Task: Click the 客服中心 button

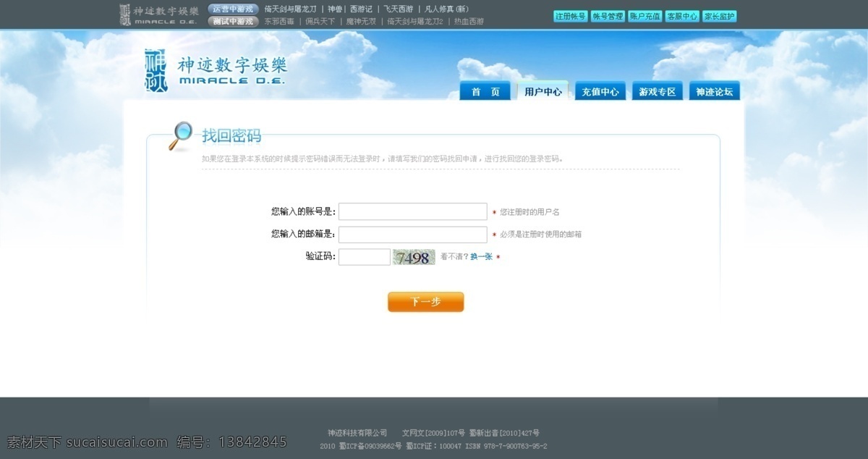Action: pos(682,16)
